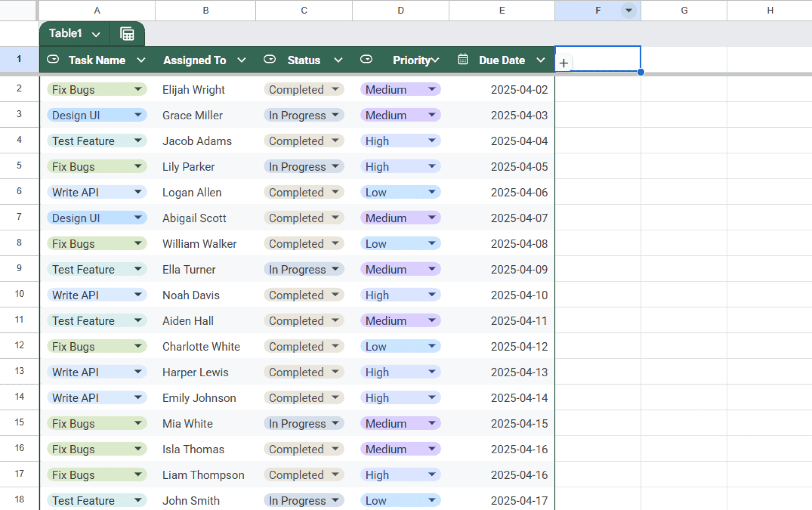This screenshot has height=510, width=812.
Task: Click the plus icon to add a table column
Action: (564, 63)
